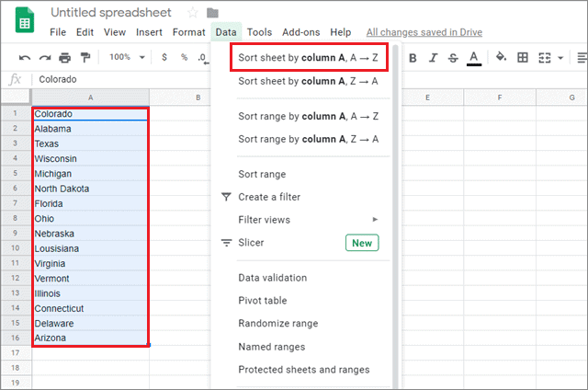Open the Fill color paint bucket

pos(501,58)
